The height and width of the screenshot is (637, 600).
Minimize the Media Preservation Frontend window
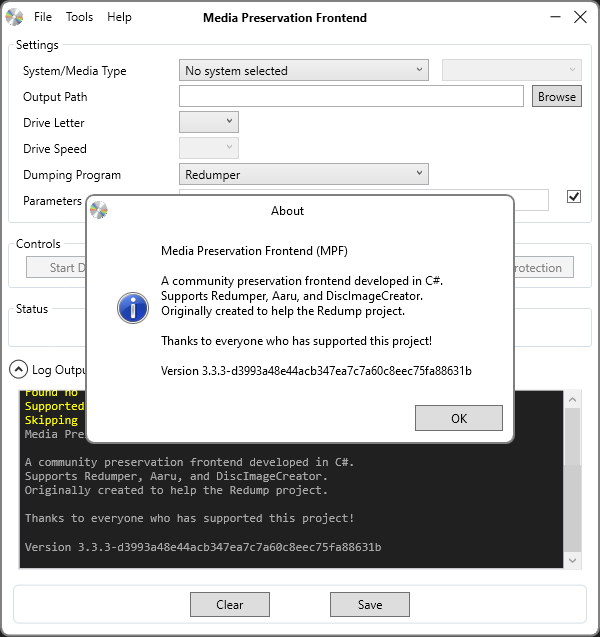point(555,17)
